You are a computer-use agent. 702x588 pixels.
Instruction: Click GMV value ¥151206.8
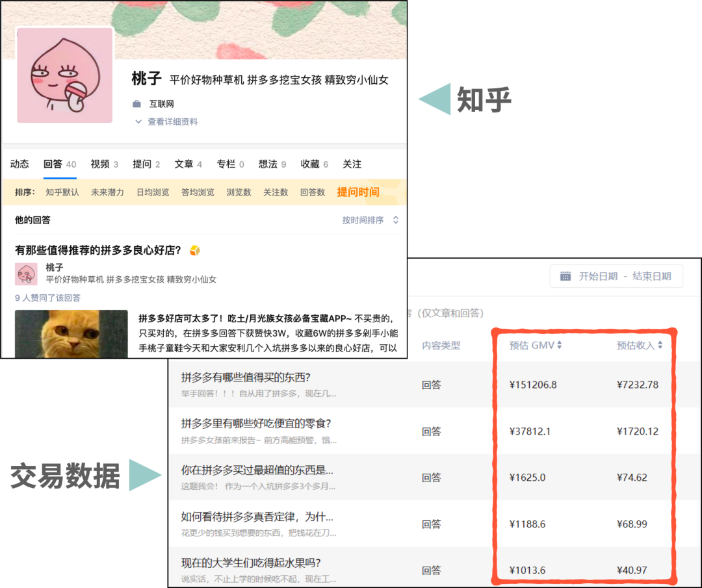coord(533,385)
